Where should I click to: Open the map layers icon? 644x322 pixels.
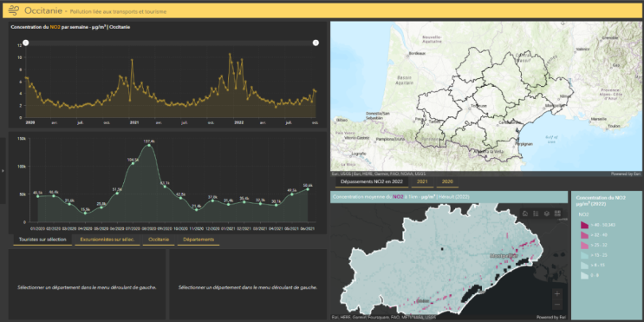tap(546, 214)
